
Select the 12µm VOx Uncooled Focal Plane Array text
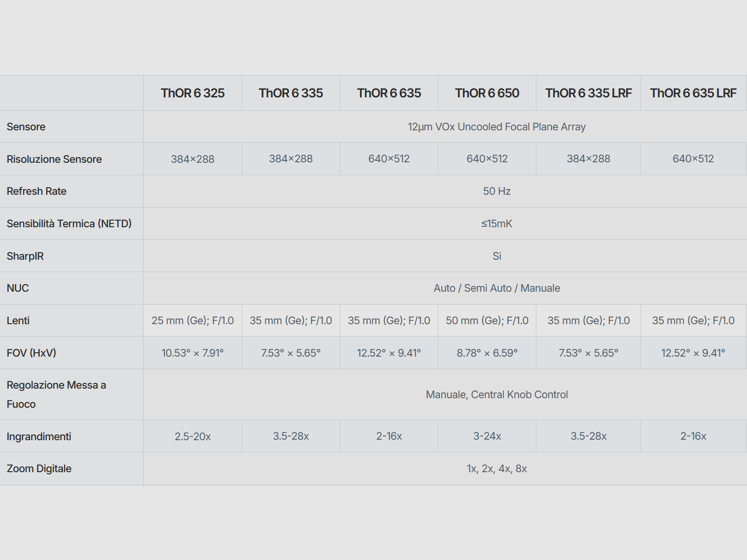[497, 127]
